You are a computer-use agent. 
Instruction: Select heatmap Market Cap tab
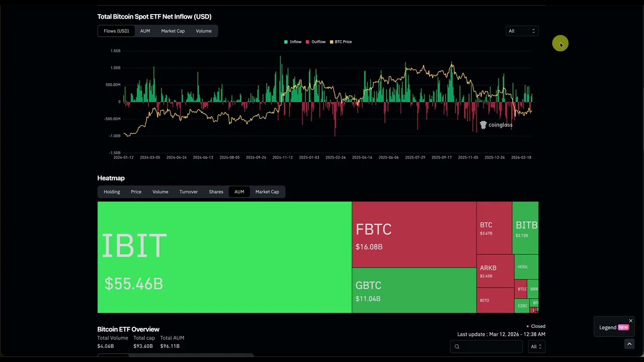[267, 192]
